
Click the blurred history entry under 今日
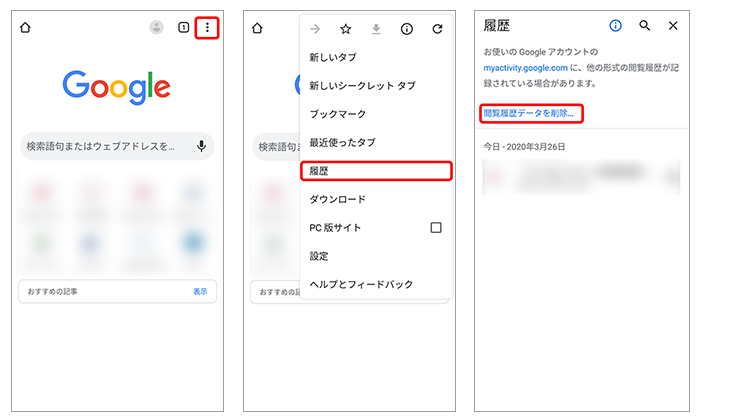point(581,177)
